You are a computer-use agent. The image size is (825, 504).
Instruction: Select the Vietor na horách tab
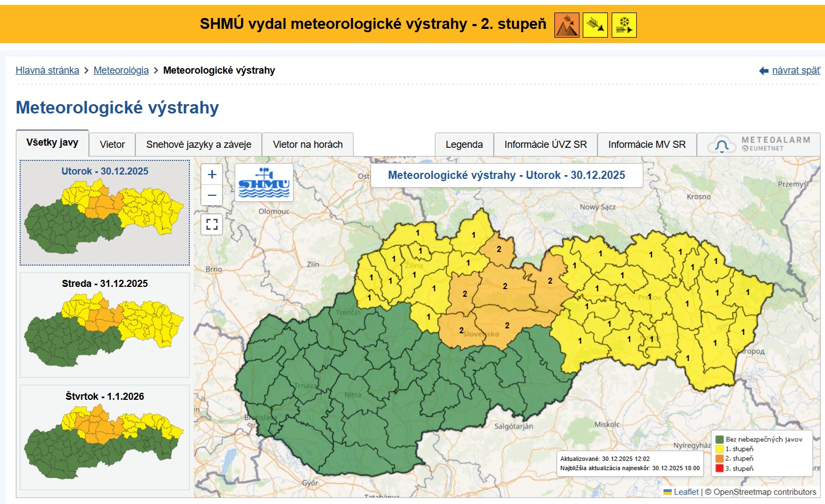pos(308,145)
